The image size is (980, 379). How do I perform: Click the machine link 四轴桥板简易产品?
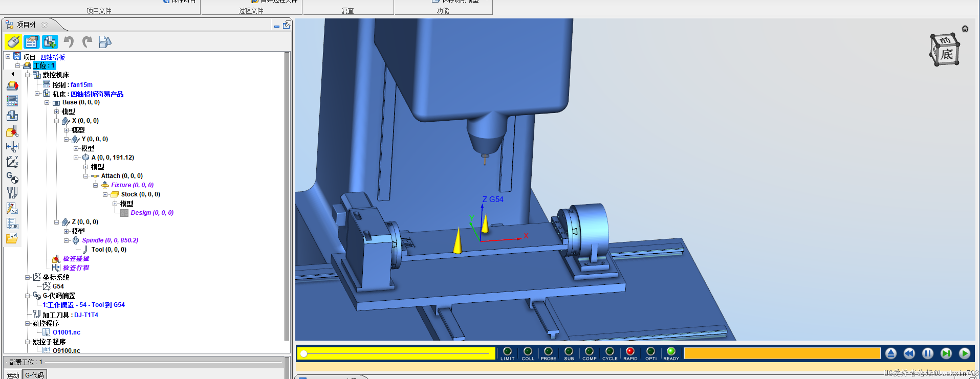(97, 94)
